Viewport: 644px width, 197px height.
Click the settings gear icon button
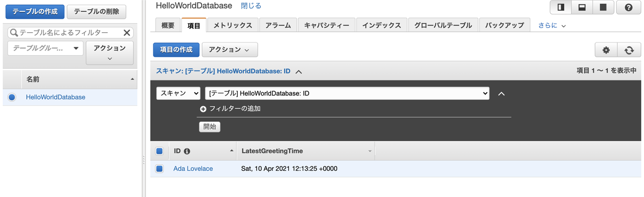point(606,50)
